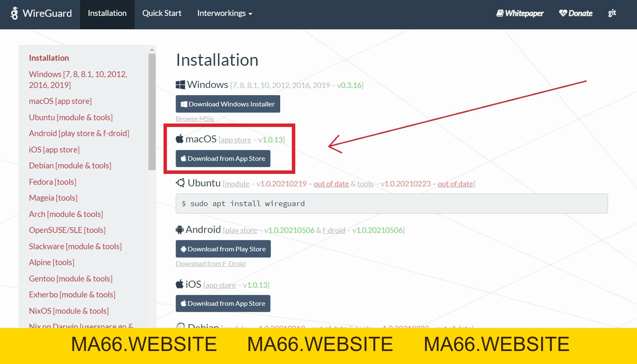Click the sidebar scrollbar thumb
Viewport: 637px width, 364px height.
152,111
